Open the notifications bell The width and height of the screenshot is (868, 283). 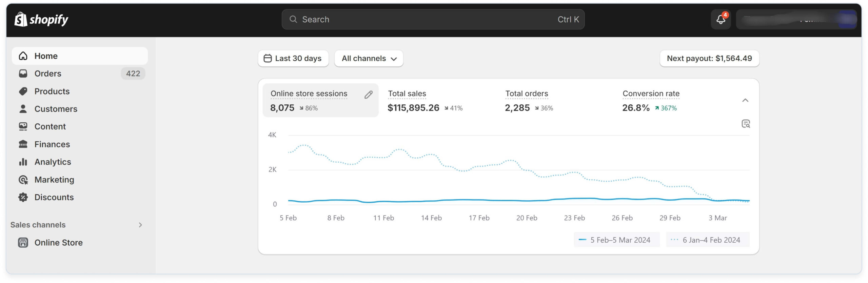[721, 20]
